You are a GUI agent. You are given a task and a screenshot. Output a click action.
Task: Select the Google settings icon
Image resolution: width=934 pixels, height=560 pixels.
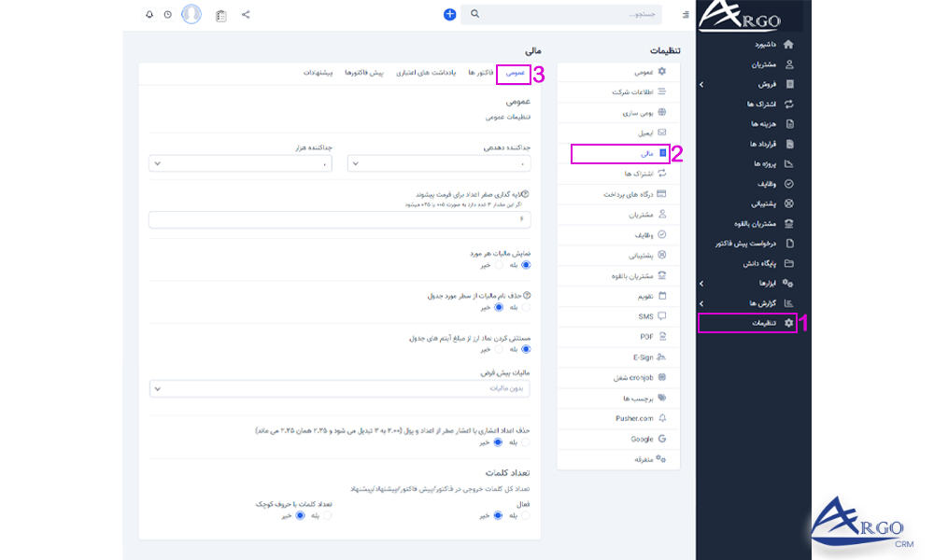(x=661, y=437)
